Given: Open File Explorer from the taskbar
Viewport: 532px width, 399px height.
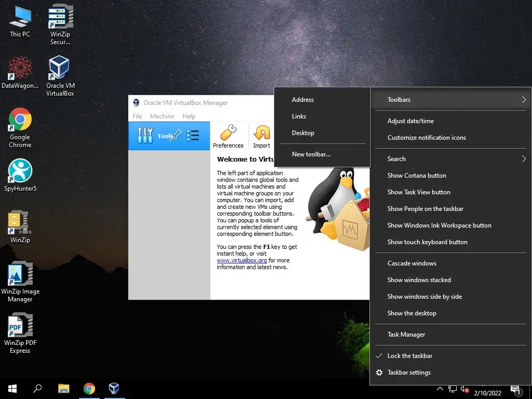Looking at the screenshot, I should click(64, 389).
